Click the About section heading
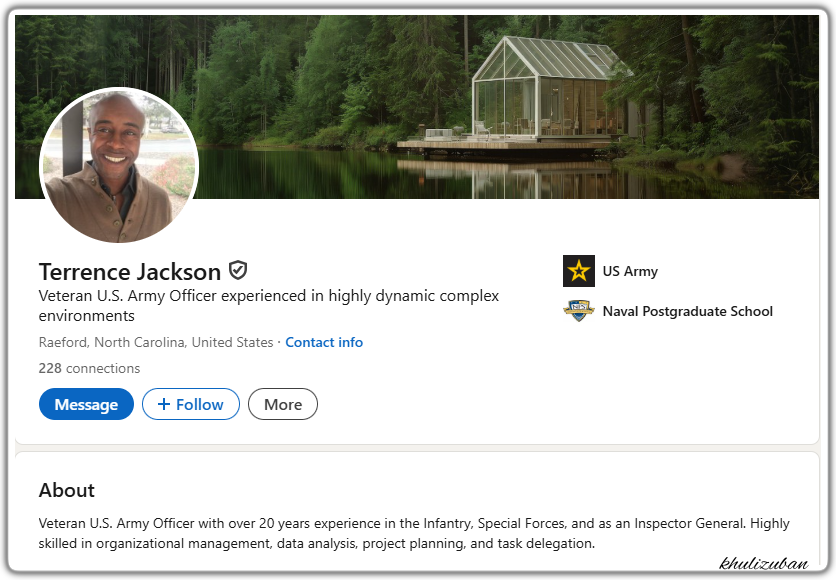Image resolution: width=836 pixels, height=580 pixels. (x=67, y=490)
